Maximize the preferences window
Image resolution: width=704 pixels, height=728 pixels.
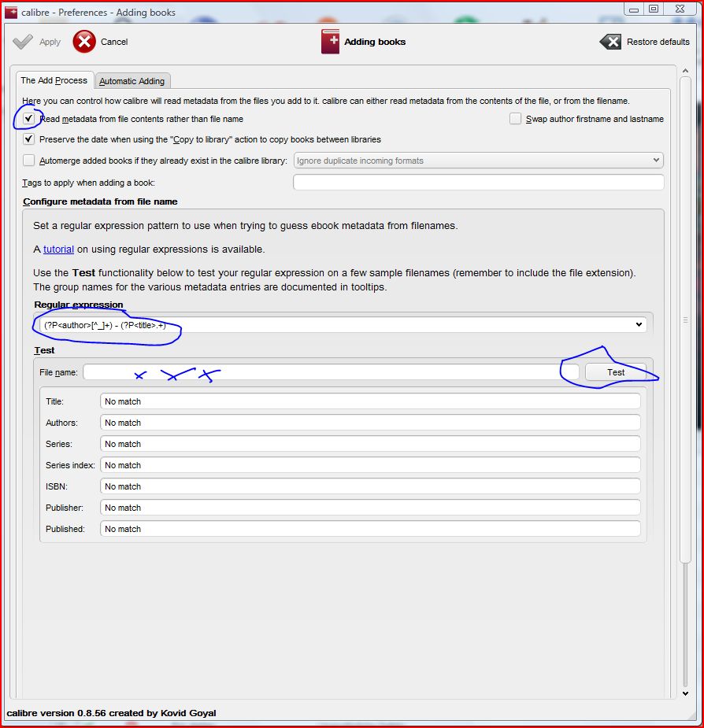654,9
